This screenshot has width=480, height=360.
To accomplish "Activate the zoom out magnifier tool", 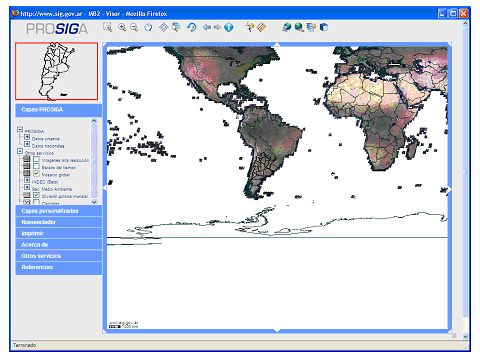I will (x=134, y=27).
